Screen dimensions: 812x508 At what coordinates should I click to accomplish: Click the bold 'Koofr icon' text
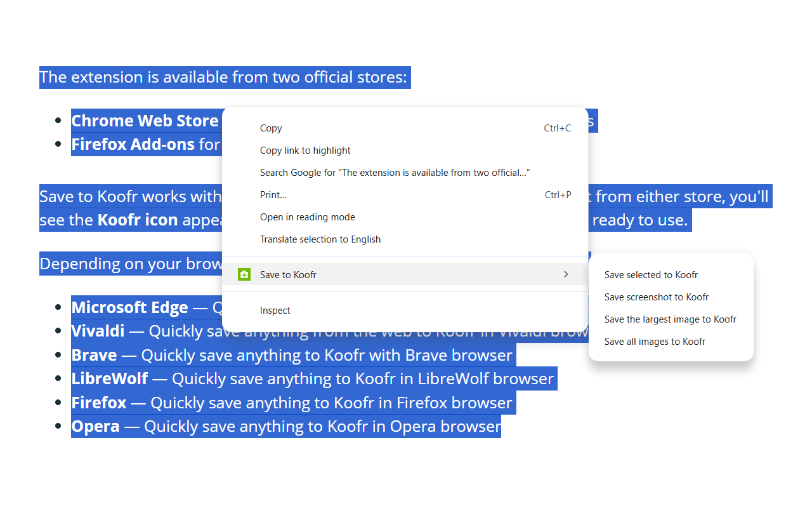(137, 220)
